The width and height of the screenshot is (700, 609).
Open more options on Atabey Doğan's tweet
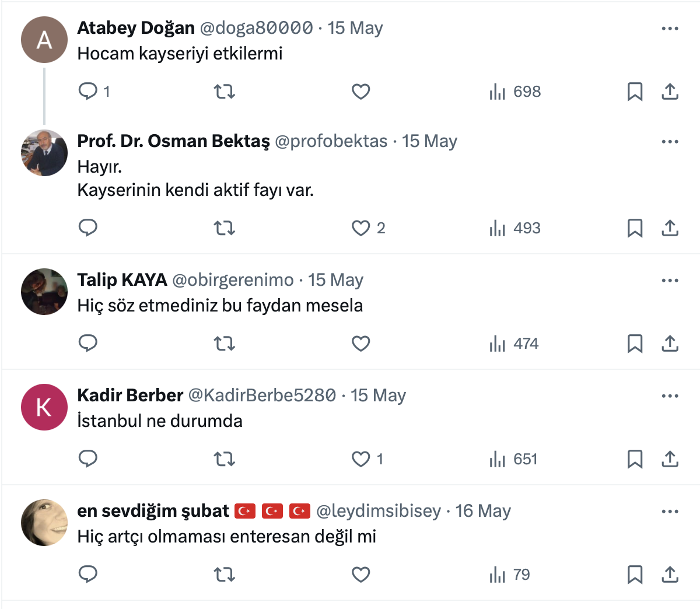(670, 29)
